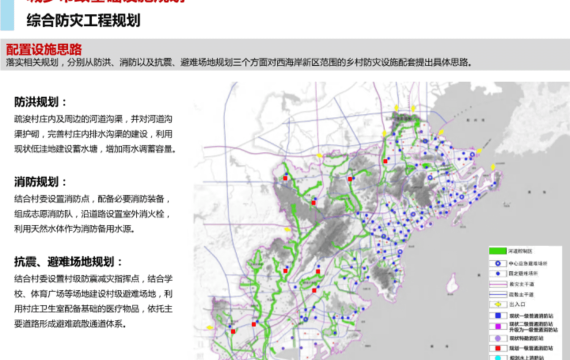This screenshot has width=570, height=360.
Task: Click the slide title 综合防灾工程规划
Action: 83,20
